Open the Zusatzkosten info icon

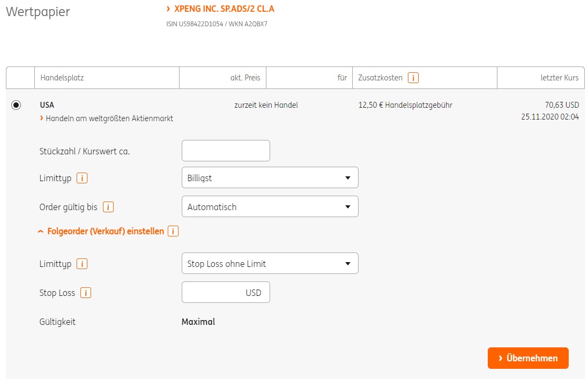(413, 78)
